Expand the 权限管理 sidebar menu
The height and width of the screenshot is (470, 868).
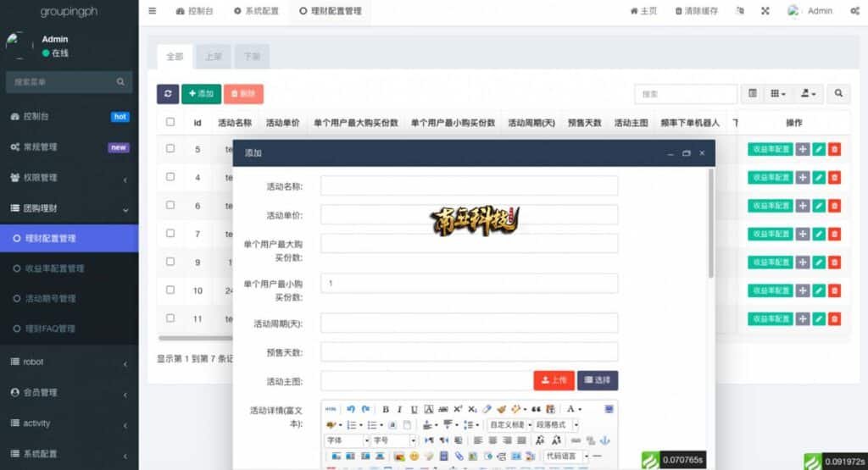(68, 178)
